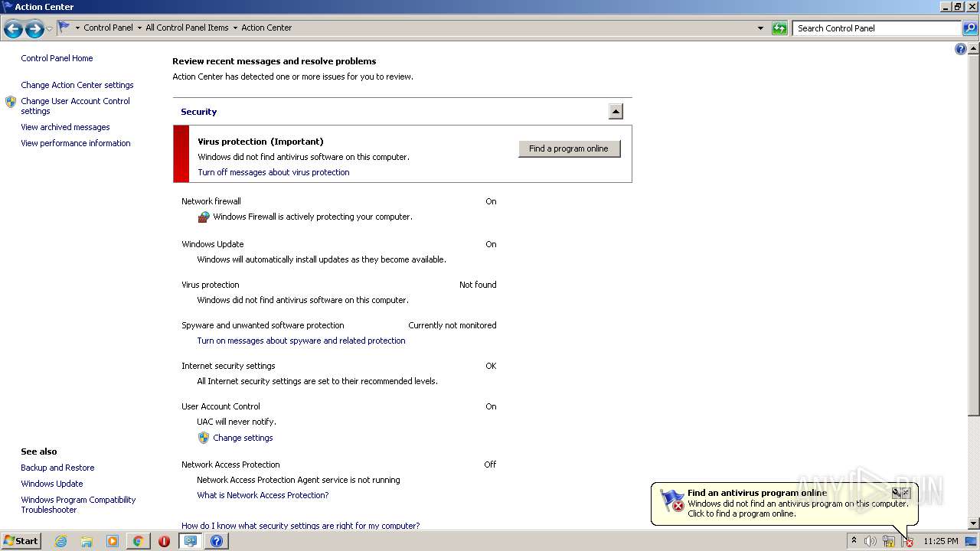
Task: Select Control Panel breadcrumb
Action: (108, 28)
